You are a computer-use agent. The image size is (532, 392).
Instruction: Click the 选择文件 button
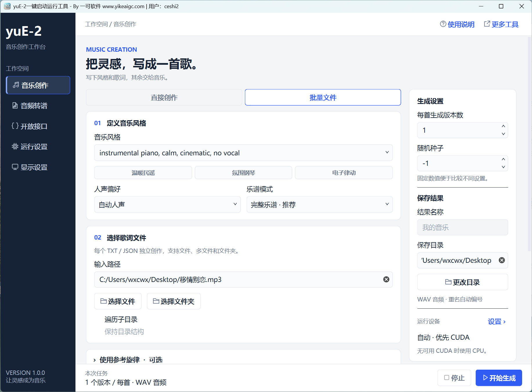tap(118, 301)
